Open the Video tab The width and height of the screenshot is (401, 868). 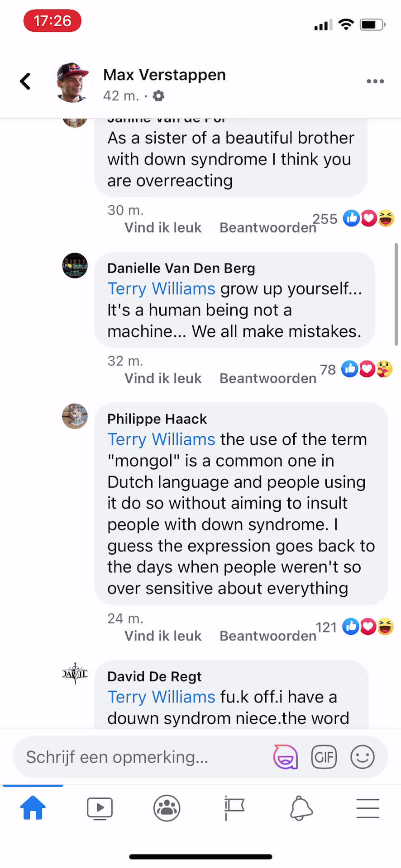tap(100, 808)
